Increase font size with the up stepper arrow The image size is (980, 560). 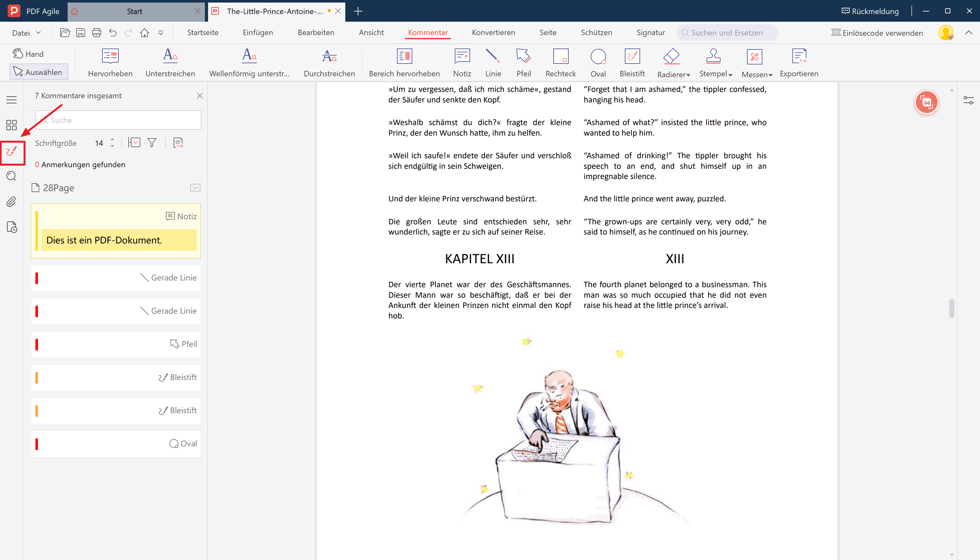coord(112,140)
